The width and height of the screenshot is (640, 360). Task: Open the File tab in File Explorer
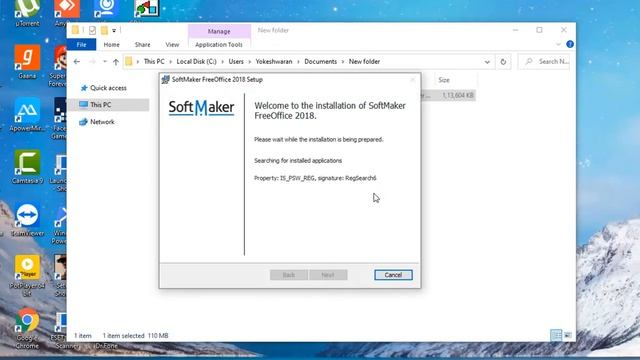[x=82, y=44]
